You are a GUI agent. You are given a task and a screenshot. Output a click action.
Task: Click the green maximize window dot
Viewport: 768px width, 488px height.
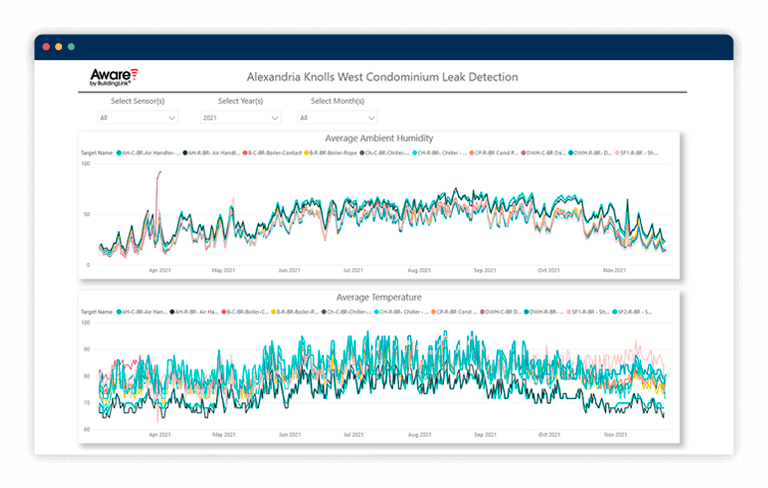coord(71,47)
